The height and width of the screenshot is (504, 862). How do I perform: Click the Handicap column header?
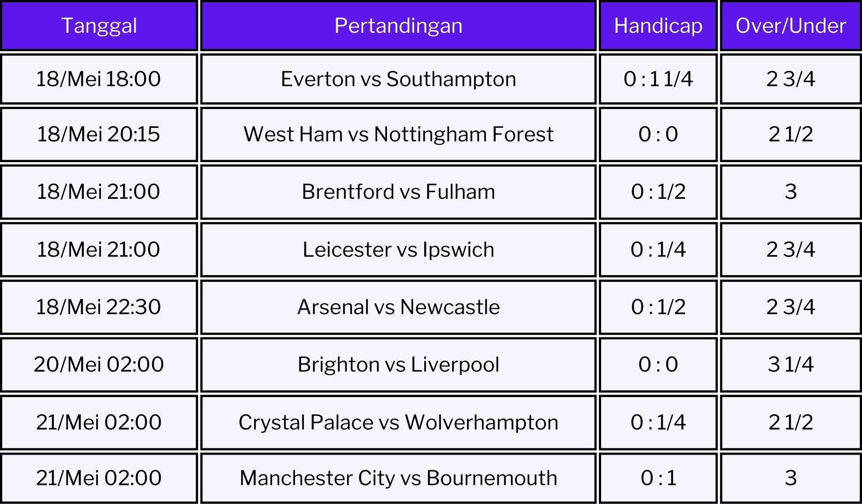[658, 26]
